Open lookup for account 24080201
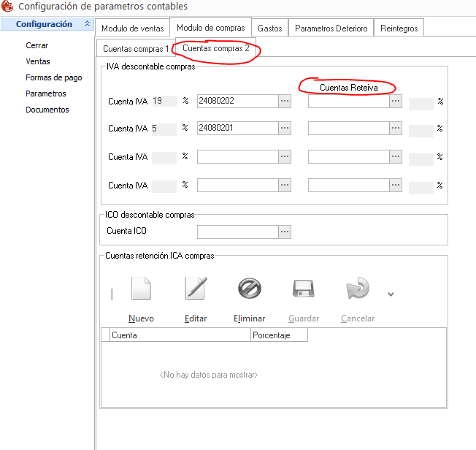Image resolution: width=476 pixels, height=450 pixels. tap(285, 128)
